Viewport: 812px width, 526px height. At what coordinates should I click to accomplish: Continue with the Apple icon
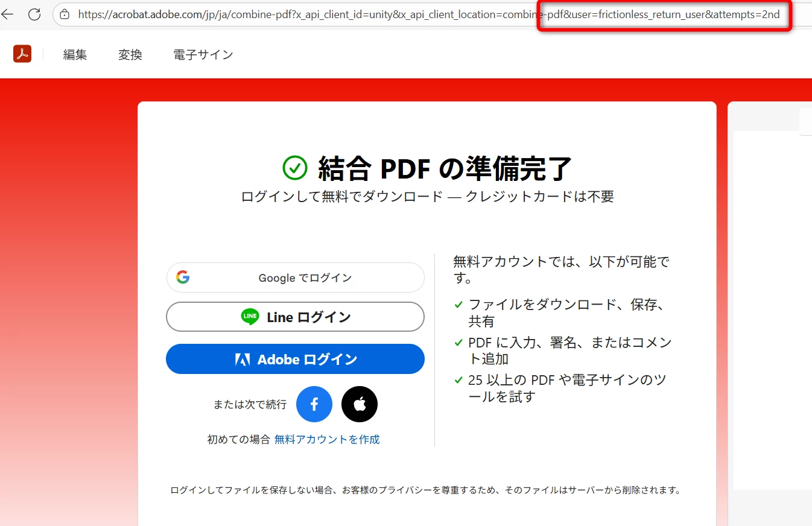click(x=360, y=404)
